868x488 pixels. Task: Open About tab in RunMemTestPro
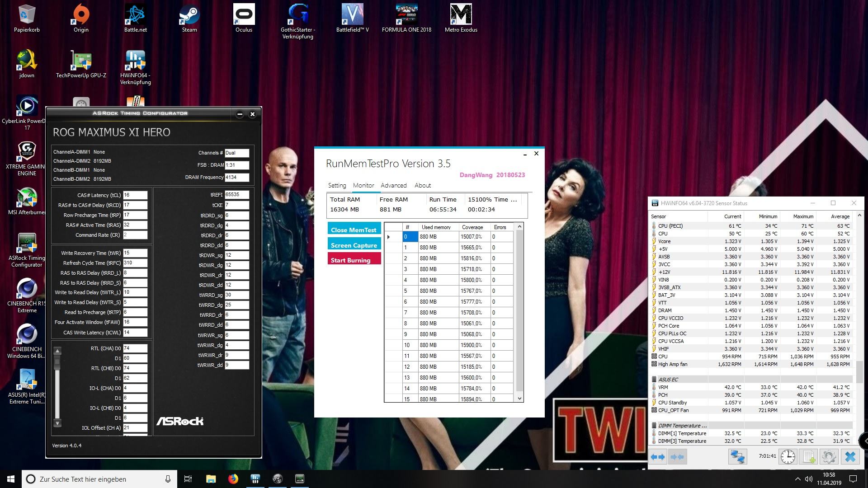click(x=423, y=185)
